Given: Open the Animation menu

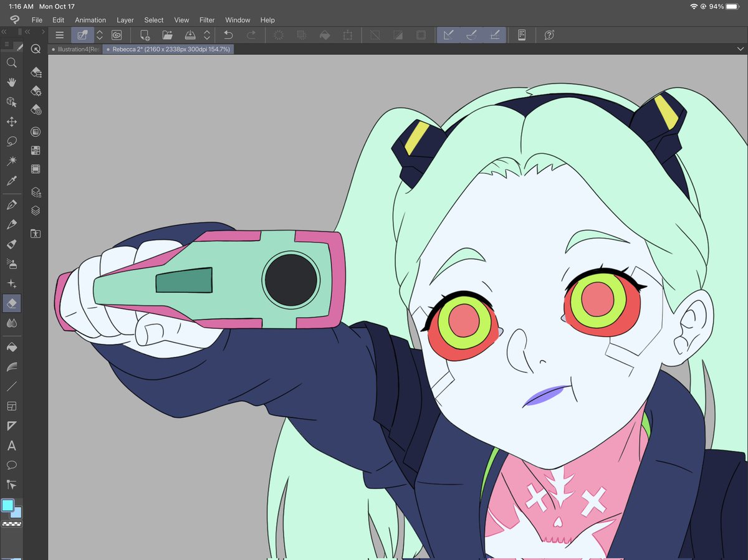Looking at the screenshot, I should [x=90, y=20].
